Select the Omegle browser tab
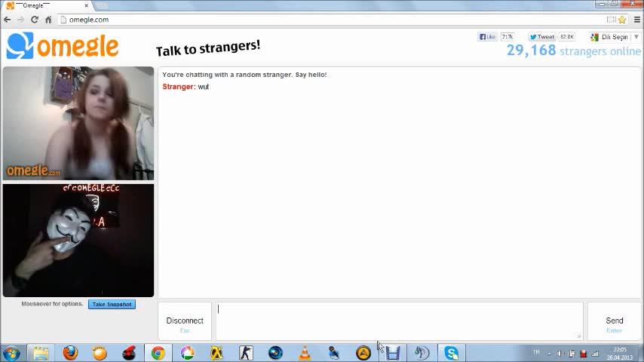644x362 pixels. (48, 6)
